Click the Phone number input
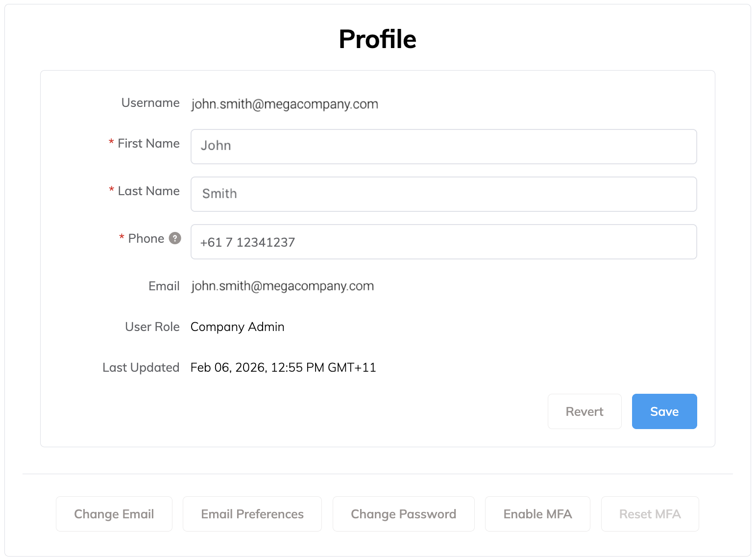The image size is (756, 560). pyautogui.click(x=443, y=242)
